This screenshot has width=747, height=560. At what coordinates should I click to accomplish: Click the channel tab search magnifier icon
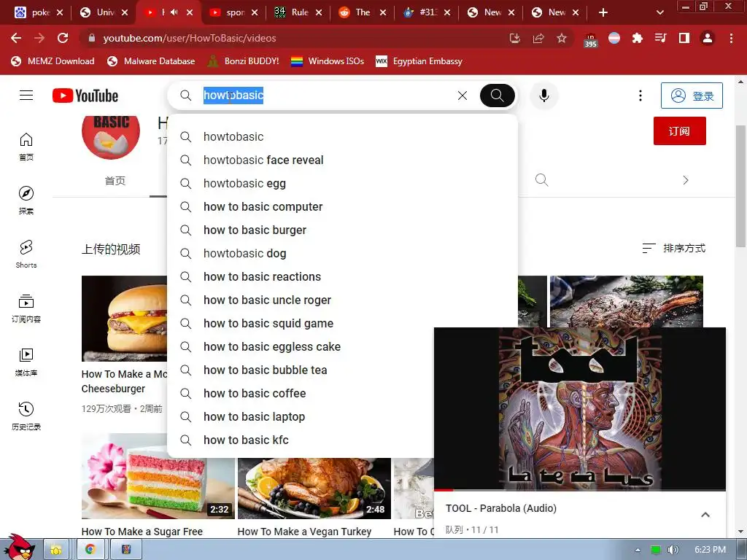[542, 180]
